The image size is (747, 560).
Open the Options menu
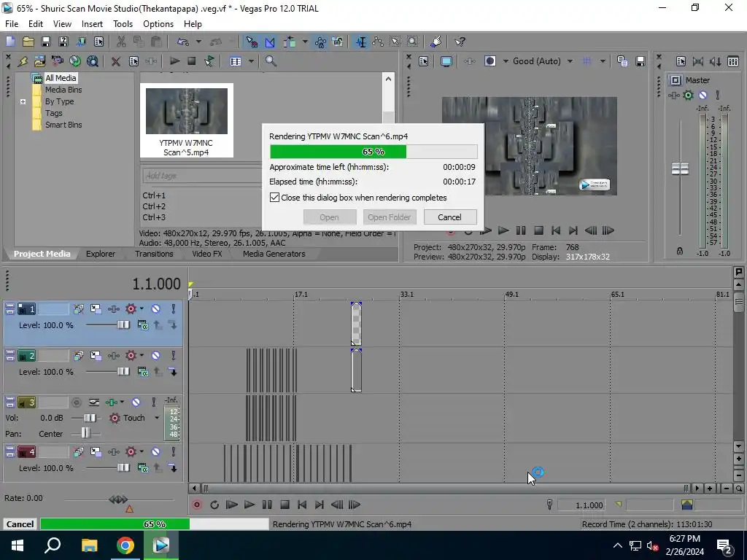[x=158, y=24]
